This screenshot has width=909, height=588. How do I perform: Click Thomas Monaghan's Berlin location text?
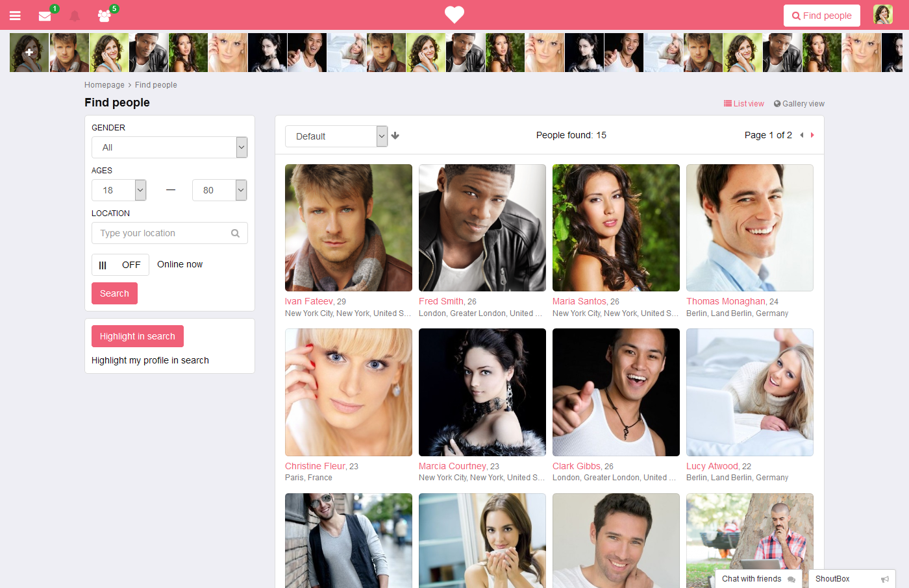738,313
